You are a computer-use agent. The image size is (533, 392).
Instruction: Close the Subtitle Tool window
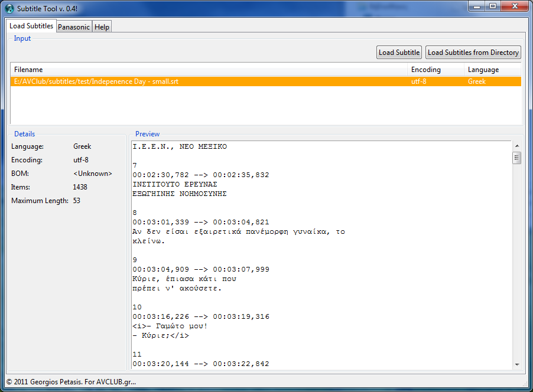[x=515, y=6]
